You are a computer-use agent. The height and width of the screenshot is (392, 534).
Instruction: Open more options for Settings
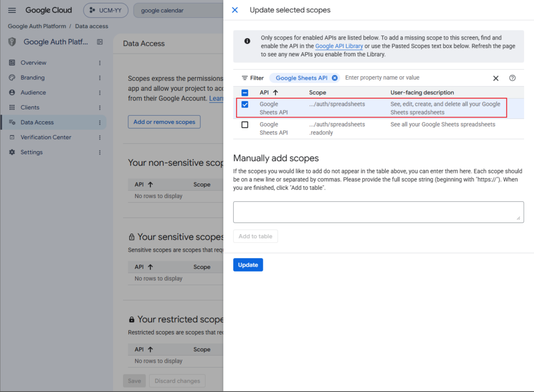point(100,153)
